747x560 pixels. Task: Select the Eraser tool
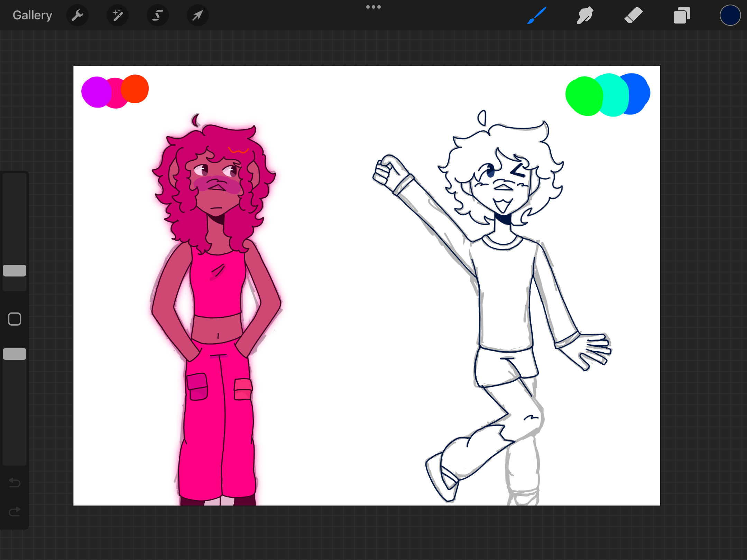coord(633,15)
